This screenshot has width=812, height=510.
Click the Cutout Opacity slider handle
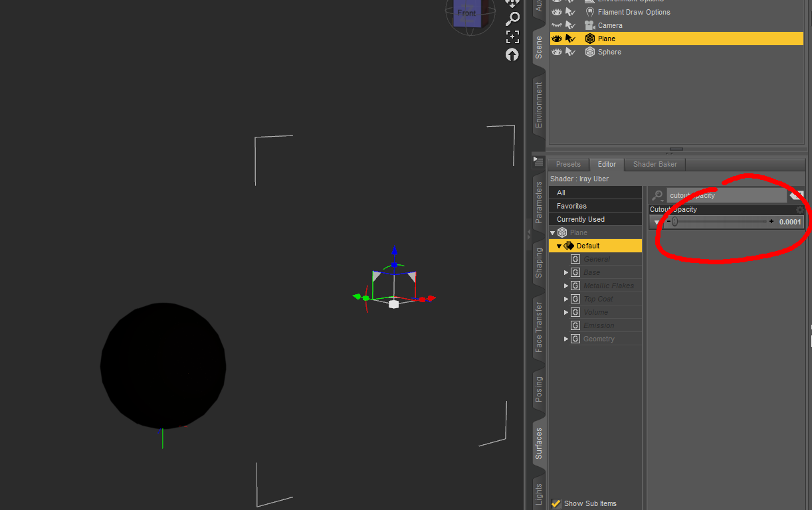(674, 222)
